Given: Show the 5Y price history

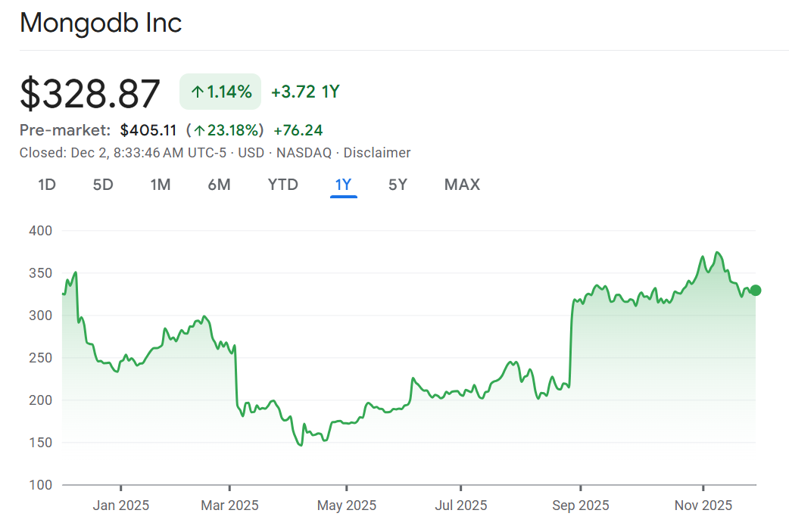Looking at the screenshot, I should (x=398, y=185).
